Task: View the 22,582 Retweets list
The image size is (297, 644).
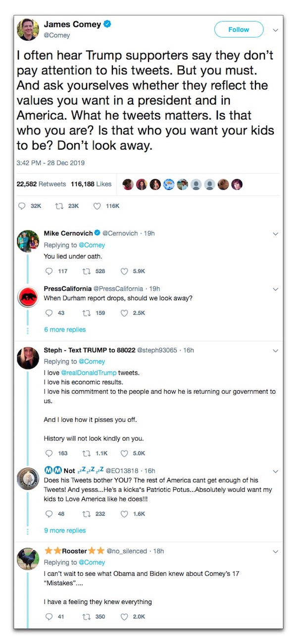Action: point(41,184)
